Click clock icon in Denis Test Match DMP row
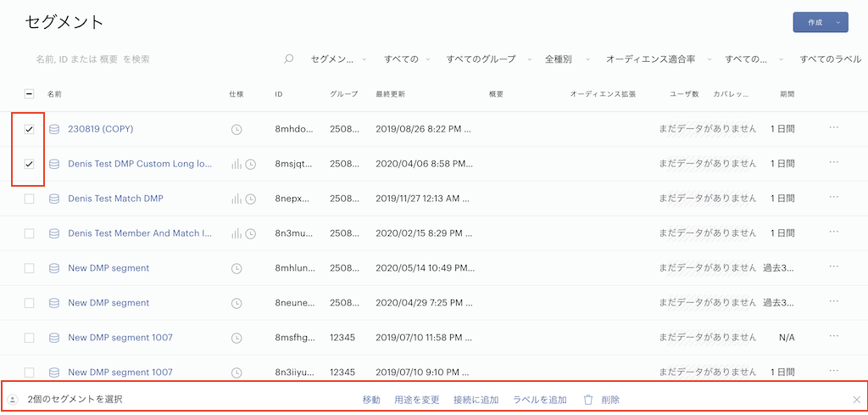The image size is (868, 415). pos(251,199)
